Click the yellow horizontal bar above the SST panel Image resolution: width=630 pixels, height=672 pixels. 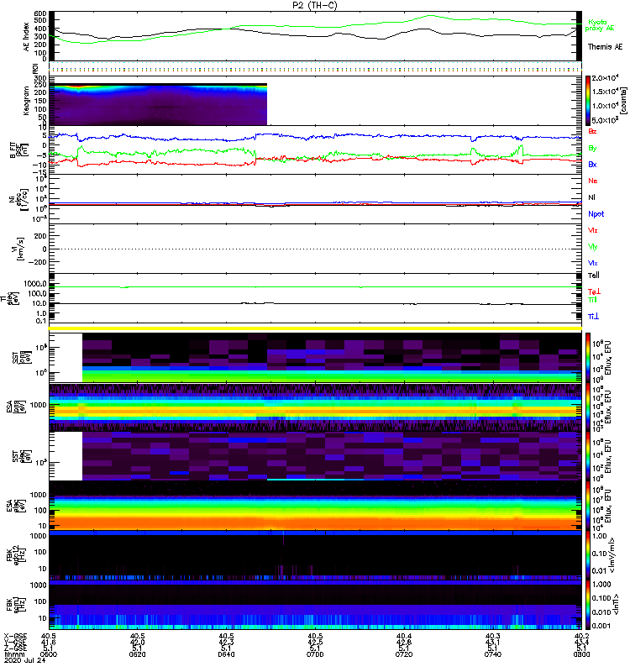315,328
